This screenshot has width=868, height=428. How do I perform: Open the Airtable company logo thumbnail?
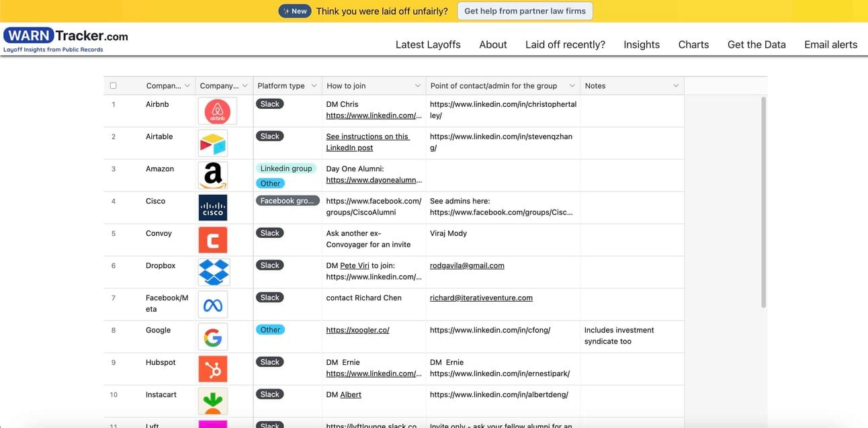(212, 143)
